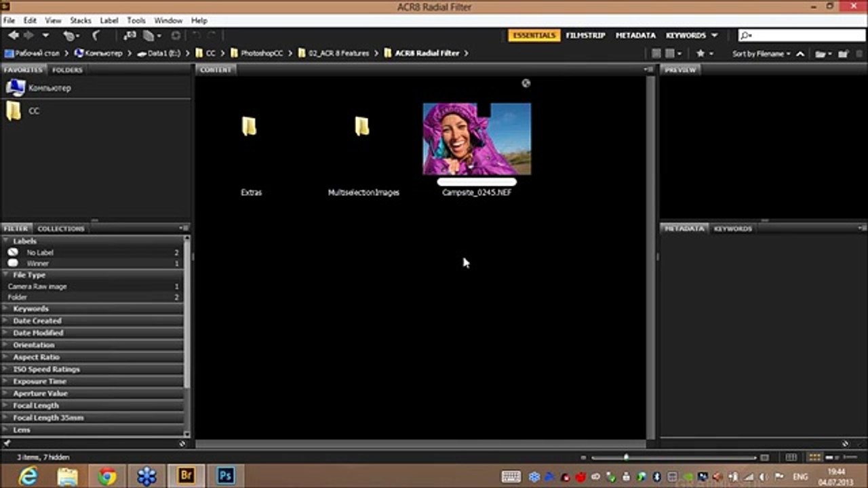
Task: Open Tools menu
Action: (x=136, y=21)
